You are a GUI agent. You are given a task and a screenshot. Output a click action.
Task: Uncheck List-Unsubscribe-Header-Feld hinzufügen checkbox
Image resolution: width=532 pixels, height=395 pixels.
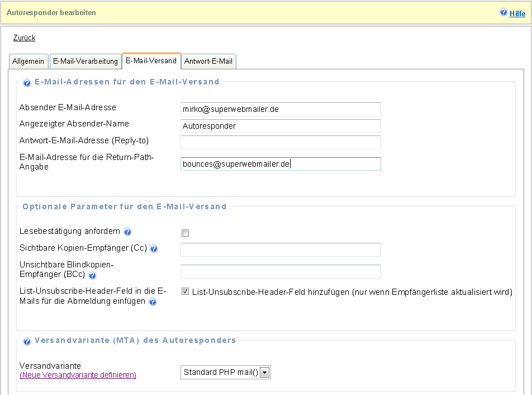click(x=185, y=291)
